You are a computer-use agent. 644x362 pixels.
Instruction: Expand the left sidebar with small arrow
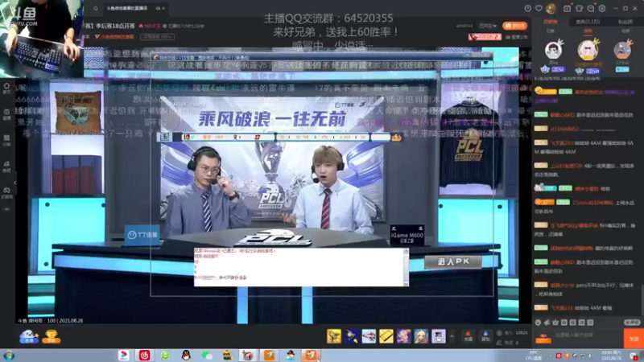click(x=14, y=183)
